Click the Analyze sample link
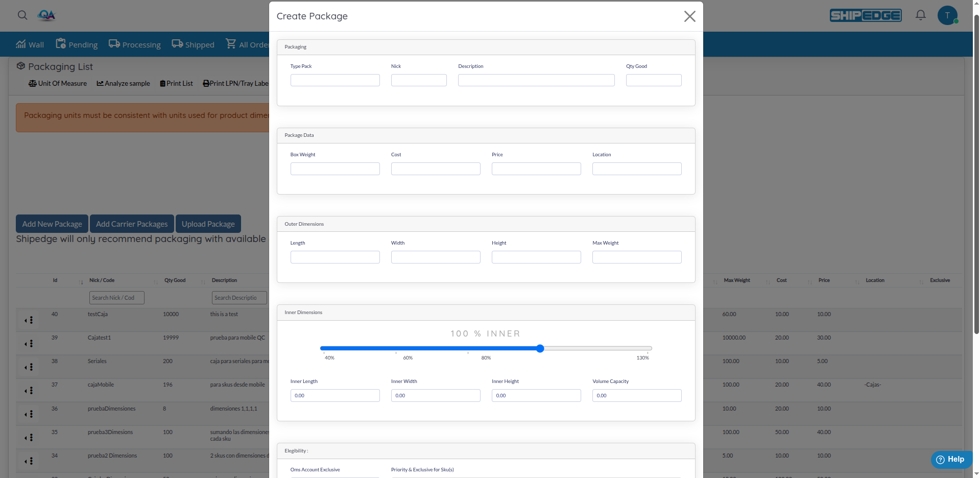 [124, 83]
